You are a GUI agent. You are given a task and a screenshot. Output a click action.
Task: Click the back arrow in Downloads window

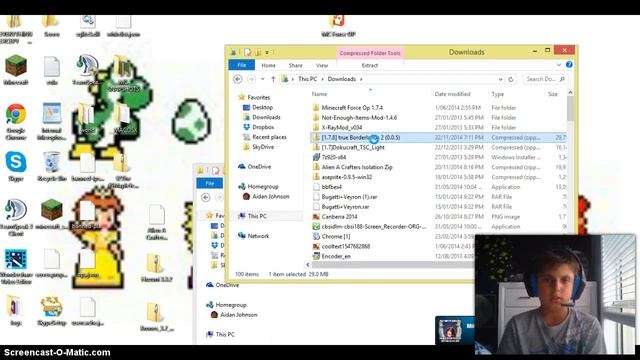pyautogui.click(x=238, y=79)
